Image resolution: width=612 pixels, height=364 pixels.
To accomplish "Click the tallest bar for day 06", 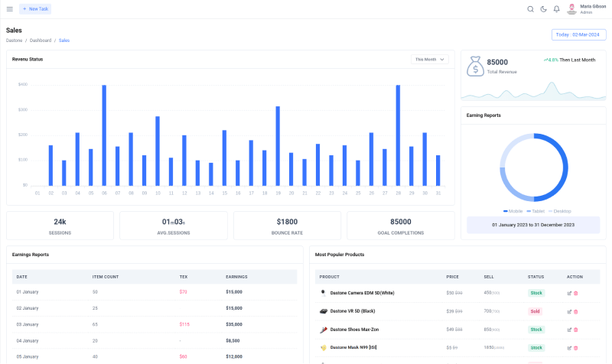I will point(104,135).
